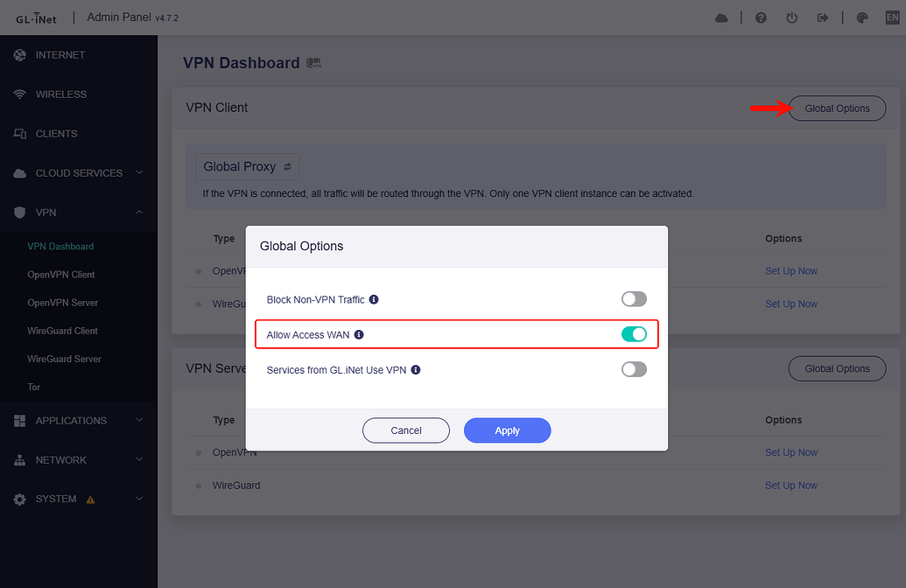Screen dimensions: 906x588
Task: Click the cloud icon in the top bar
Action: (x=721, y=17)
